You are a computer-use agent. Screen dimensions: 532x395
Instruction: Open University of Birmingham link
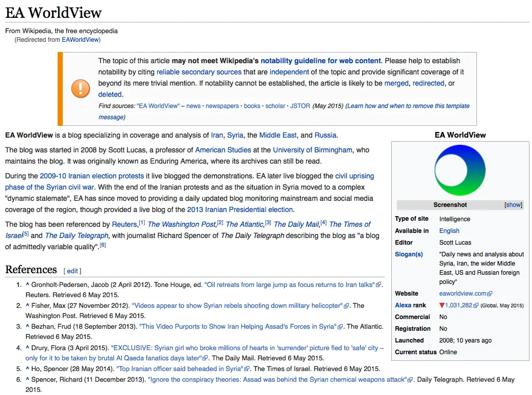pyautogui.click(x=313, y=150)
